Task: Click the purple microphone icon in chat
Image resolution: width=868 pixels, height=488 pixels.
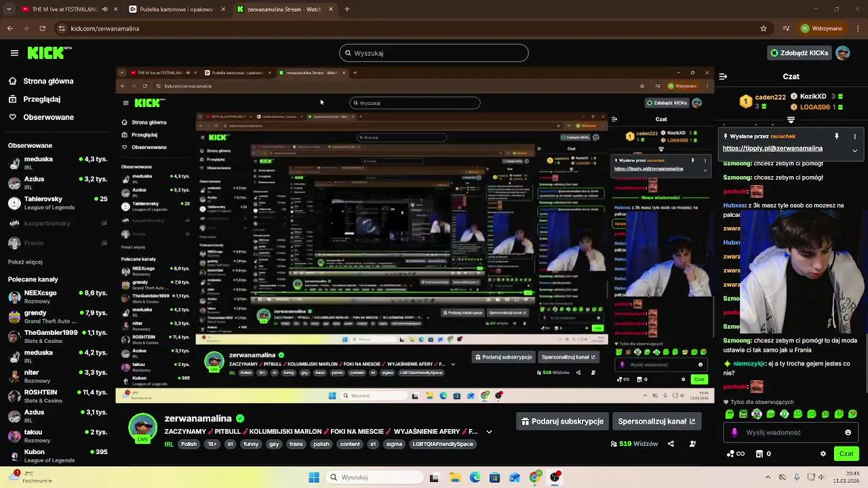Action: [x=734, y=432]
